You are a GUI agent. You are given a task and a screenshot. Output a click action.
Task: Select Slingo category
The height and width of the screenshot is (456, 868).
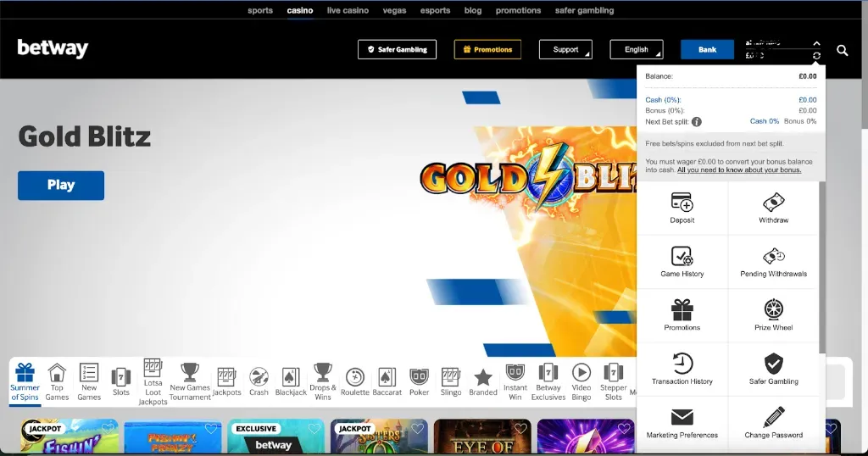[x=451, y=382]
